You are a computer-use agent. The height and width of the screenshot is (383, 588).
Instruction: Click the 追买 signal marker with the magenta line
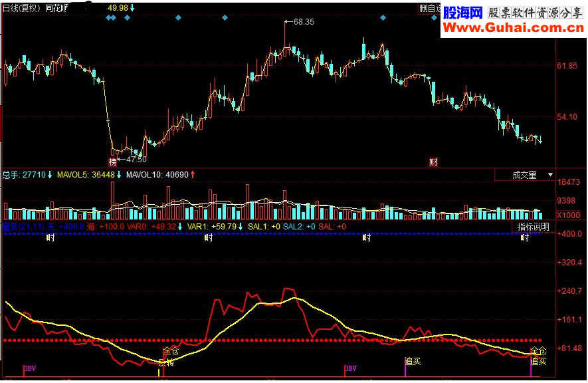tap(413, 362)
